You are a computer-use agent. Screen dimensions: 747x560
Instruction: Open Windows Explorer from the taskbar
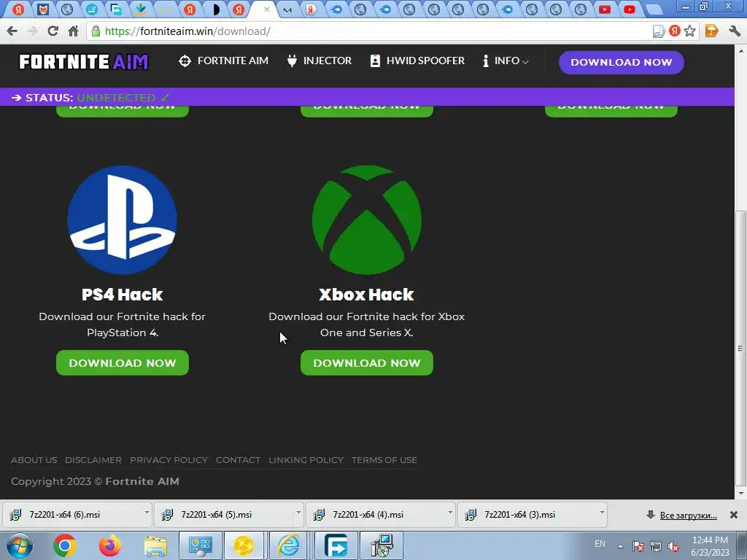pos(155,546)
